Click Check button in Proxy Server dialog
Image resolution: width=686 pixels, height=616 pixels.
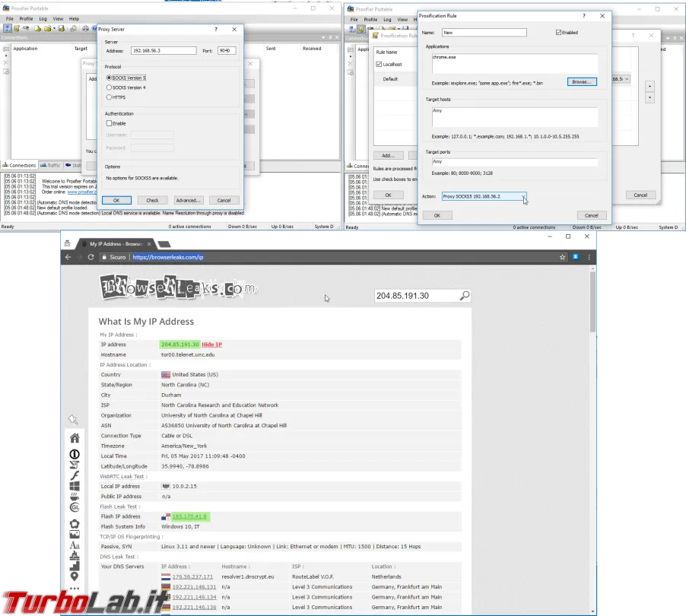tap(152, 200)
